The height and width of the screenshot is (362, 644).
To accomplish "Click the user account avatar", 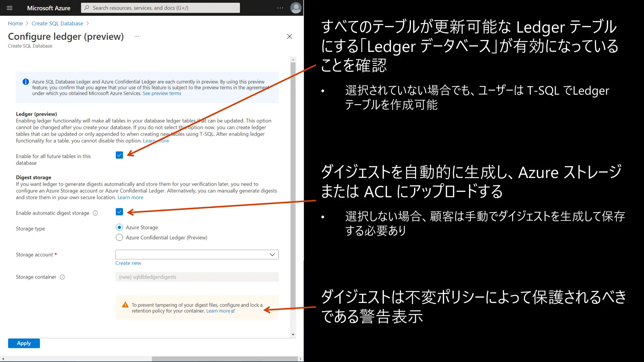I will 296,8.
